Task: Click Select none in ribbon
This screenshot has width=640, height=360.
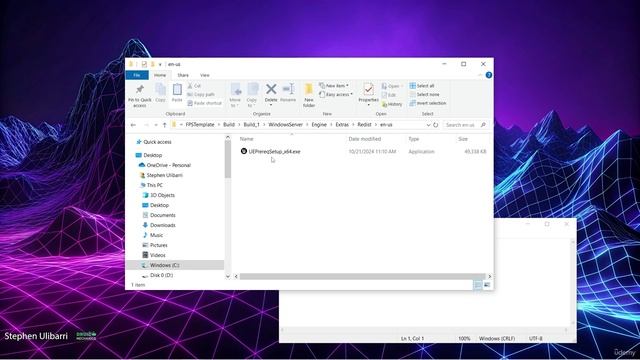Action: click(424, 94)
